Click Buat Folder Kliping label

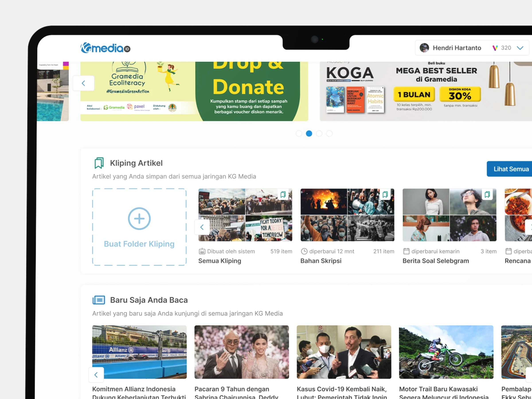tap(139, 244)
